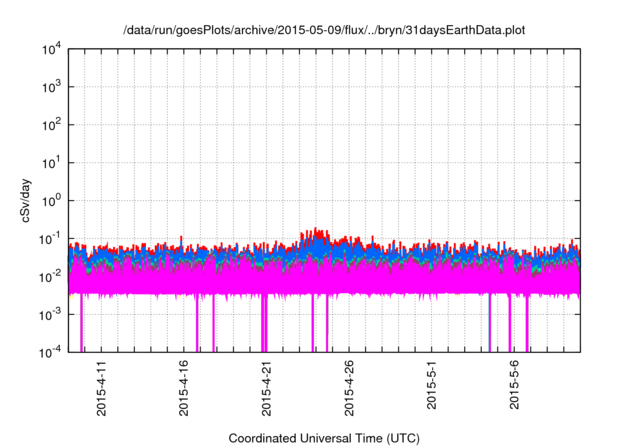Click the 10^-2 y-axis tick label
The image size is (640, 448).
tap(50, 277)
